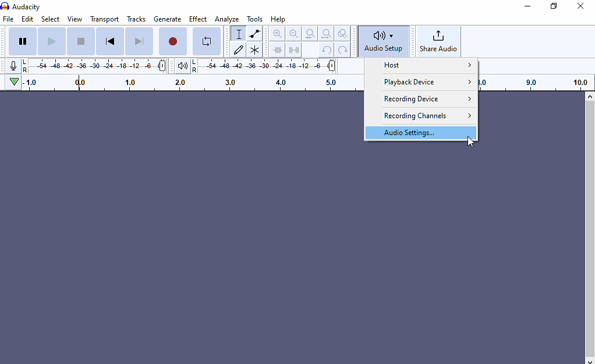Click the Stop button

pos(81,41)
